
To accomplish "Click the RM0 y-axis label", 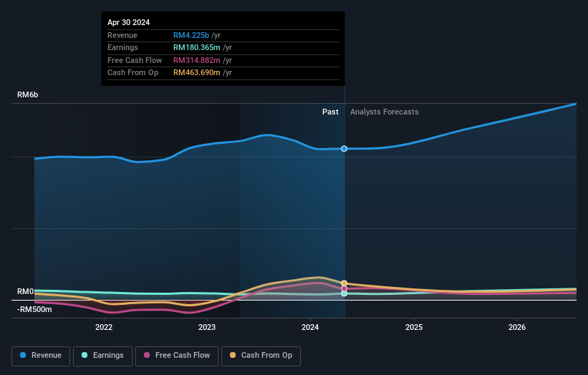I will point(26,291).
